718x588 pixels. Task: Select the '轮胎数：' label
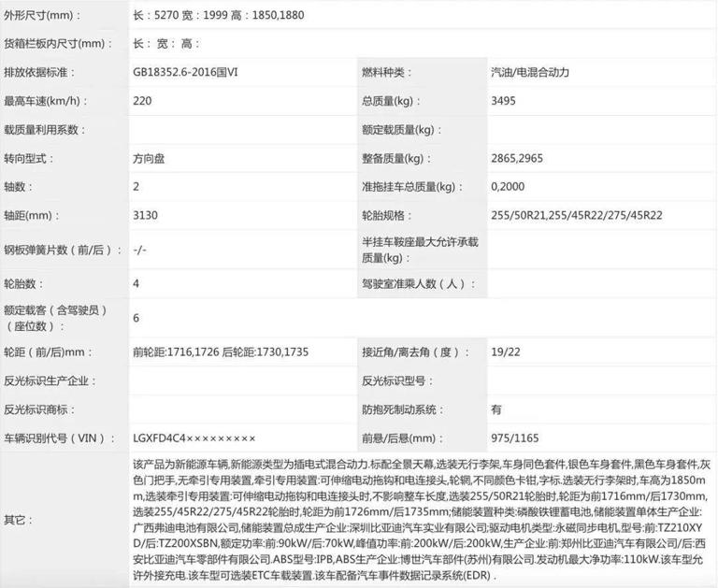coord(23,284)
